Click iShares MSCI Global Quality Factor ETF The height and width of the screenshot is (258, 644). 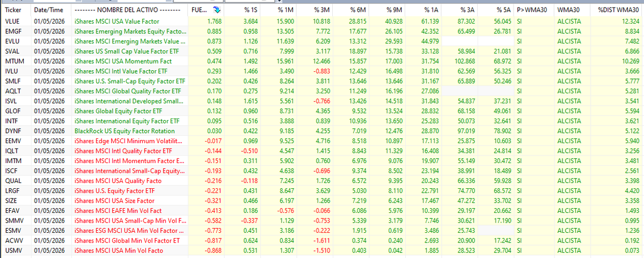tap(128, 91)
